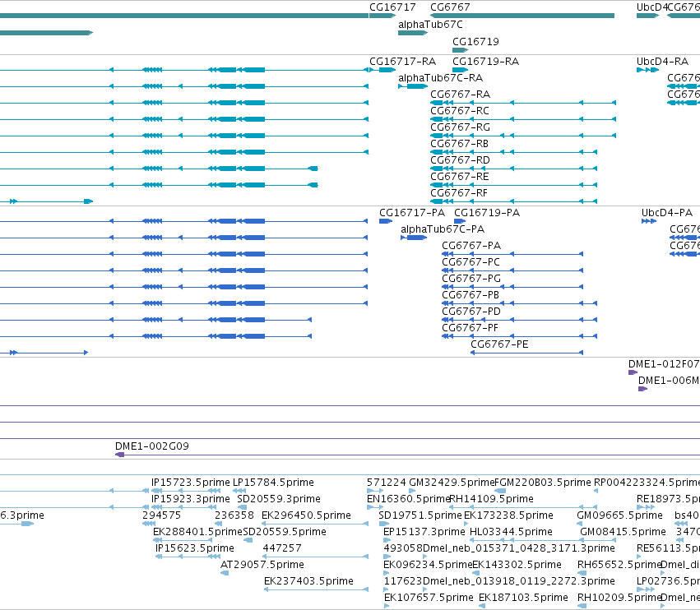Image resolution: width=700 pixels, height=610 pixels.
Task: Open the RH14109.5prime EST label
Action: click(x=492, y=498)
